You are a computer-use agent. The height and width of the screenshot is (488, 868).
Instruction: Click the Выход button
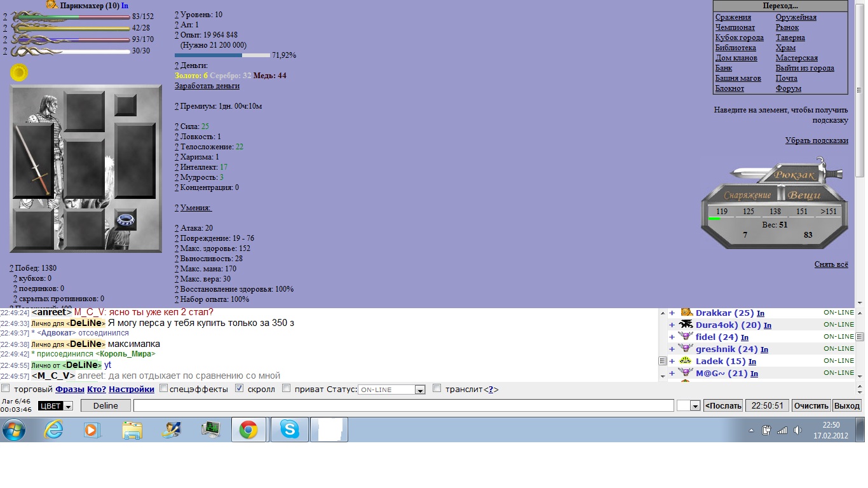846,405
